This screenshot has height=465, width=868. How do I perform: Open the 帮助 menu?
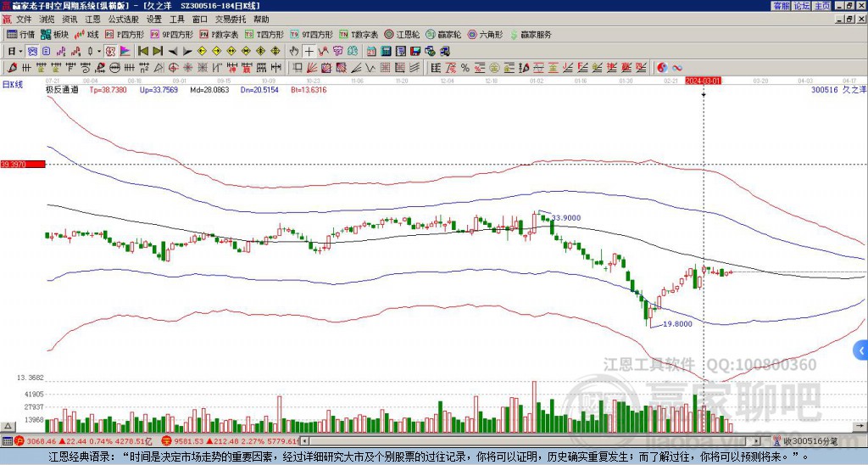[261, 20]
